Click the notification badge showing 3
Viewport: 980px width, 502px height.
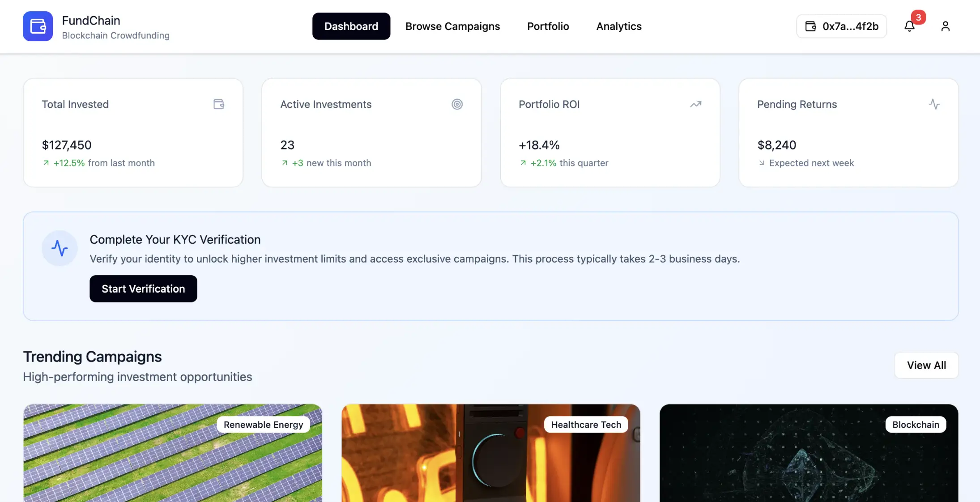coord(919,17)
